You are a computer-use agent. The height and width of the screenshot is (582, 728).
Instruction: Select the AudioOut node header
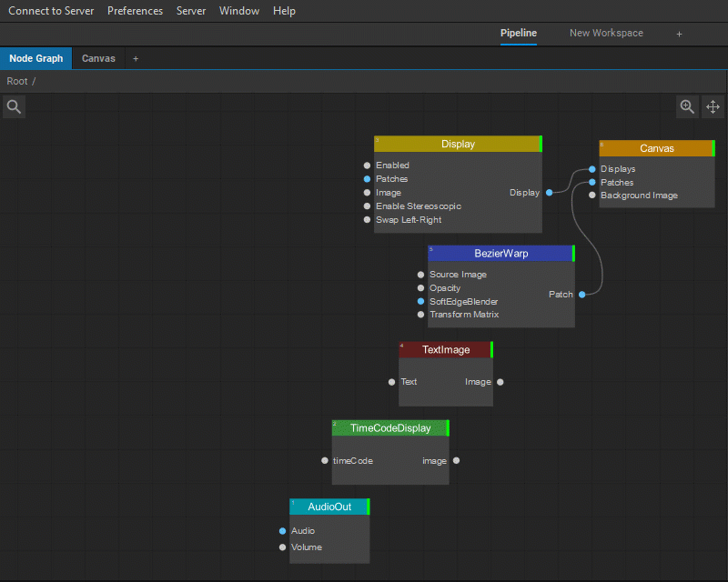coord(329,507)
